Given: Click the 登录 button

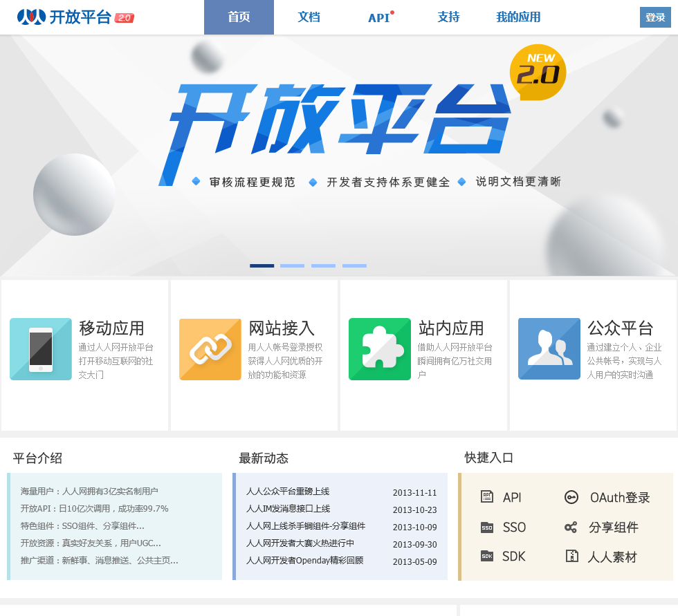Looking at the screenshot, I should point(655,17).
